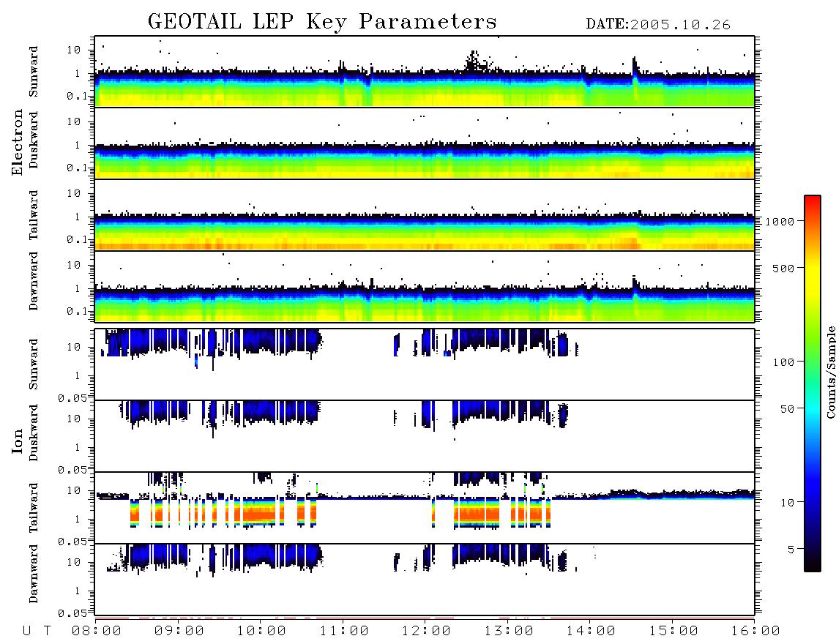Click the Ion group axis label
836x644 pixels.
coord(18,441)
